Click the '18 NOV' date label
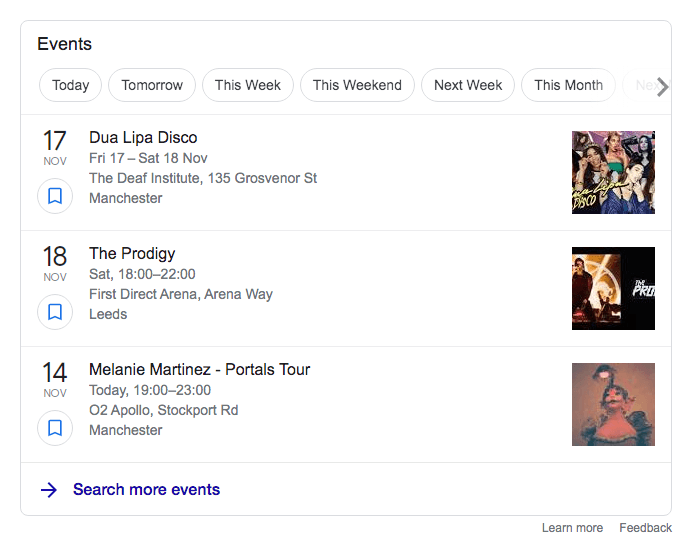694x549 pixels. [x=55, y=264]
